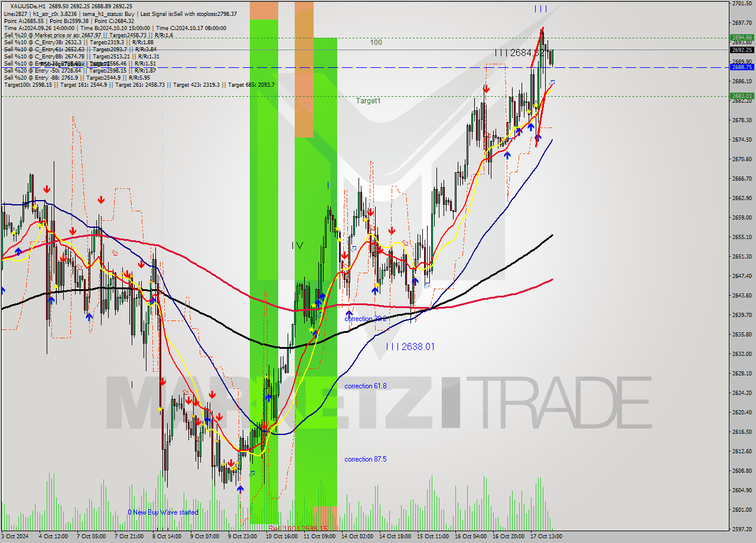This screenshot has height=543, width=756.
Task: Click the '11 Oct 09:00' time label
Action: tap(318, 537)
